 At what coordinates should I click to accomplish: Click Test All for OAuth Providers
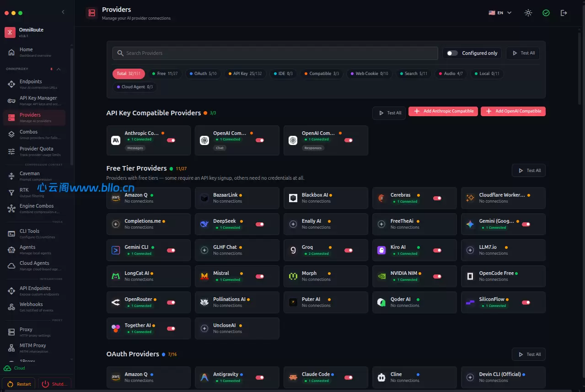(529, 354)
